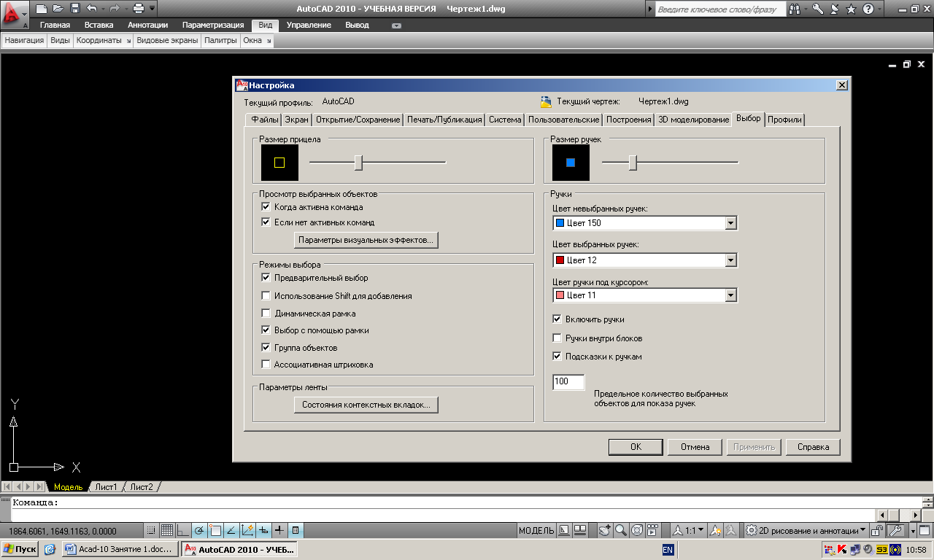Click the Save icon in quick access
Viewport: 934px width, 560px height.
coord(75,9)
